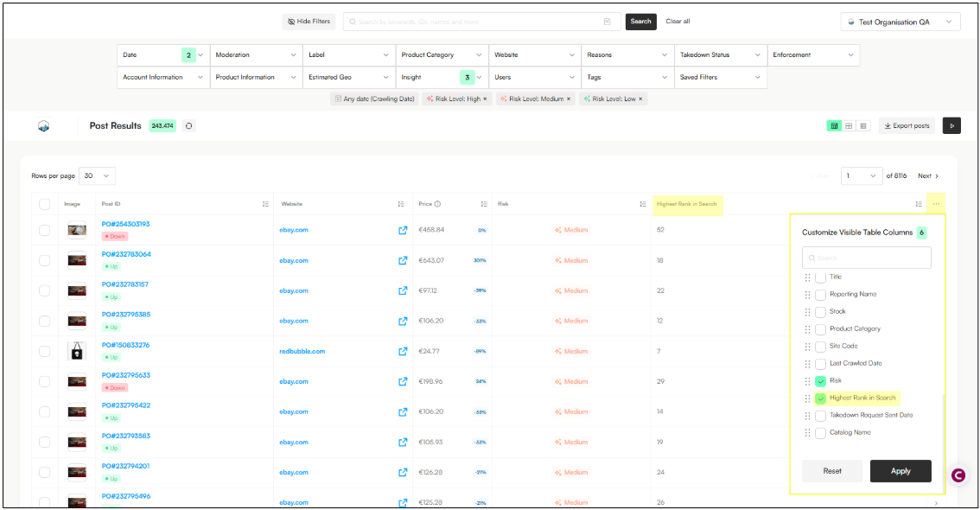Check the Site Code column checkbox
This screenshot has height=510, width=980.
point(821,347)
